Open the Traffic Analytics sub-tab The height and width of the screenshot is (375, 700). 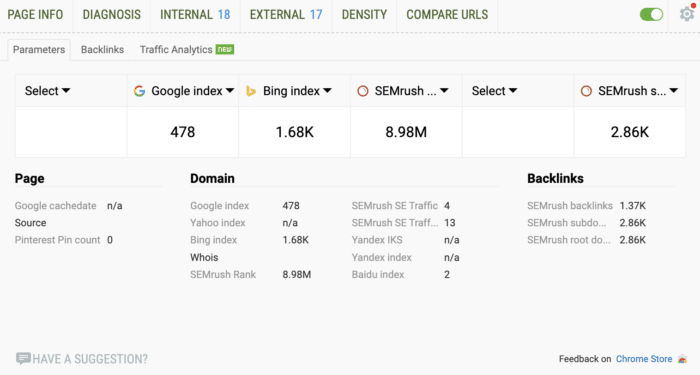(176, 50)
